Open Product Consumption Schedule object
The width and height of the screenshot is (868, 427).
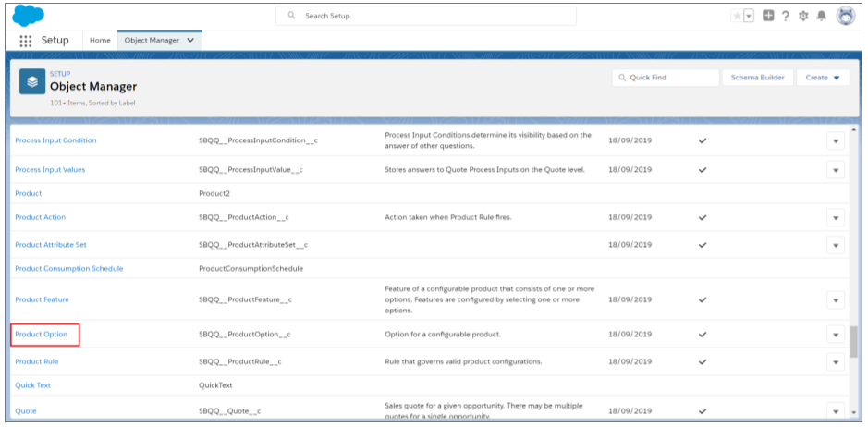(69, 269)
